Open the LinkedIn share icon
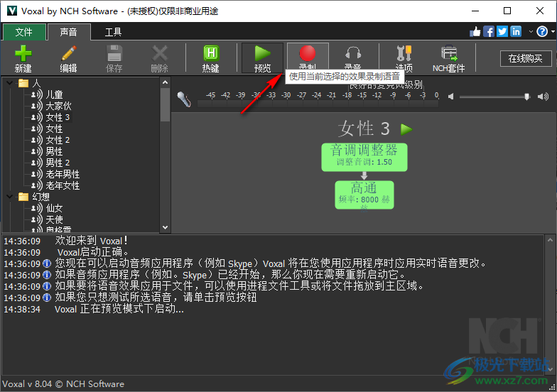Image resolution: width=557 pixels, height=392 pixels. (x=516, y=31)
